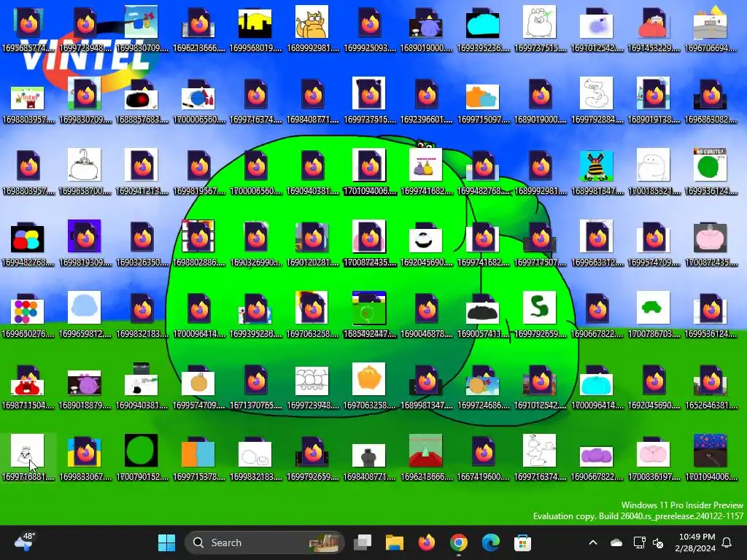Select purple creature image 1689018879
The width and height of the screenshot is (747, 560).
85,386
